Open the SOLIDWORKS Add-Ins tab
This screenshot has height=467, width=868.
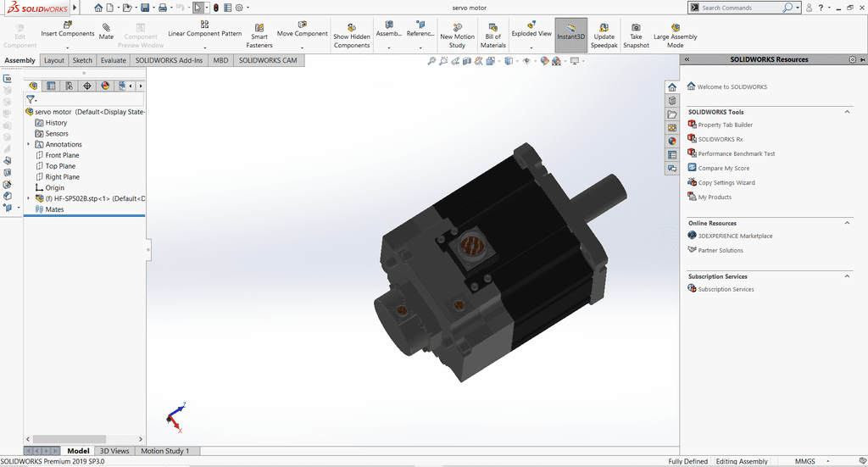point(169,60)
